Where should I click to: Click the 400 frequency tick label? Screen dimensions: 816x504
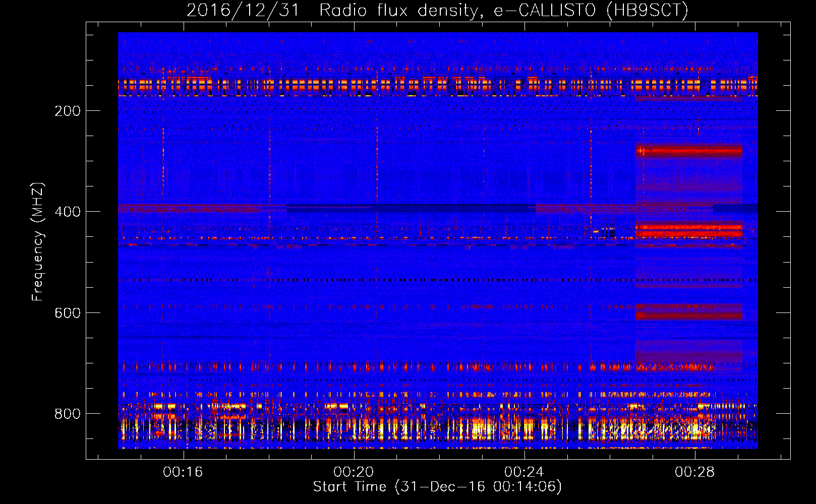68,212
